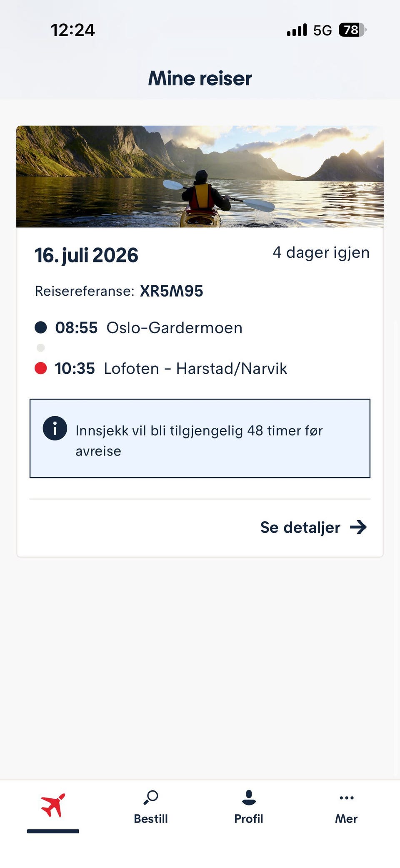Screen dimensions: 400x868
Task: Select the red arrival dot
Action: (x=41, y=368)
